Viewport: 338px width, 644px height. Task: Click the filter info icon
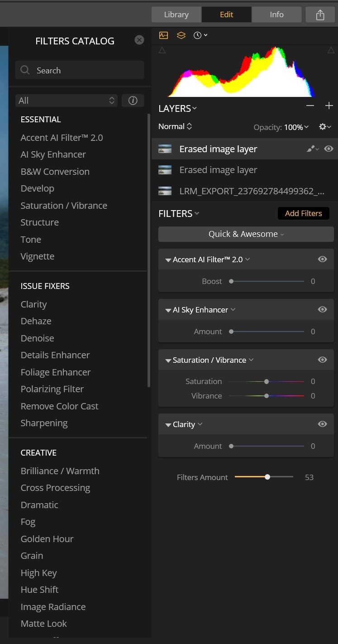133,101
